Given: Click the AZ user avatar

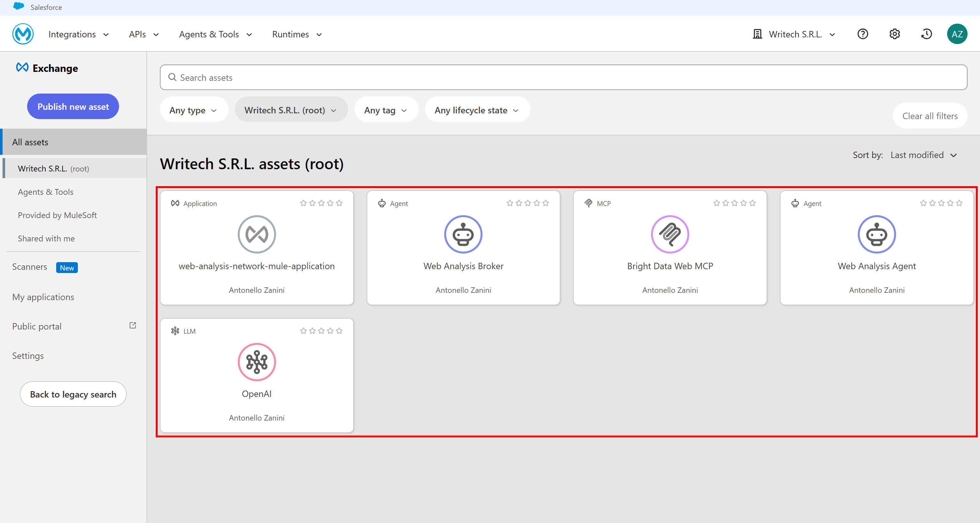Looking at the screenshot, I should 957,34.
